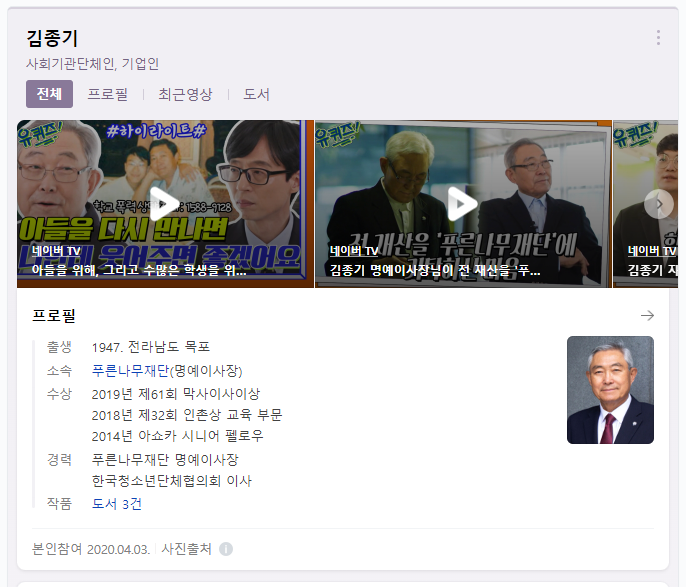Switch to the 도서 tab
Viewport: 686px width, 587px height.
pos(256,94)
